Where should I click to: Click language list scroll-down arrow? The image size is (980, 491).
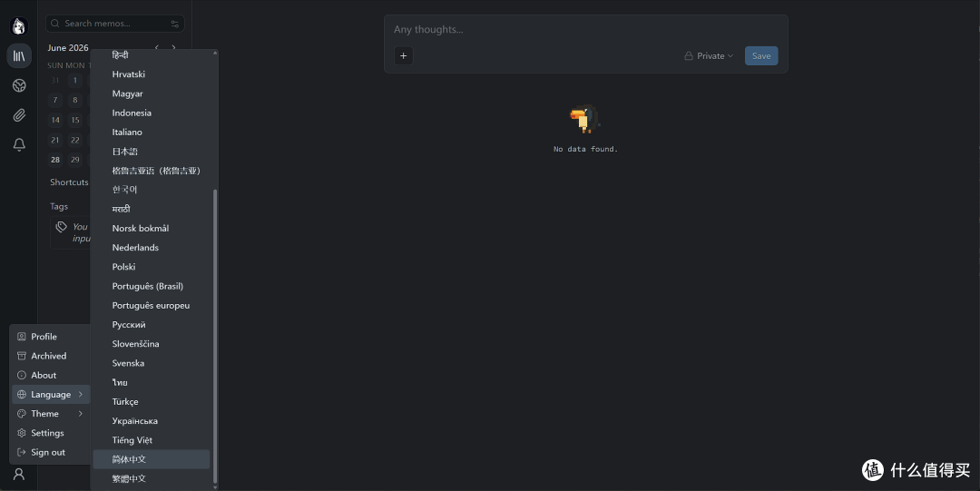[x=216, y=487]
